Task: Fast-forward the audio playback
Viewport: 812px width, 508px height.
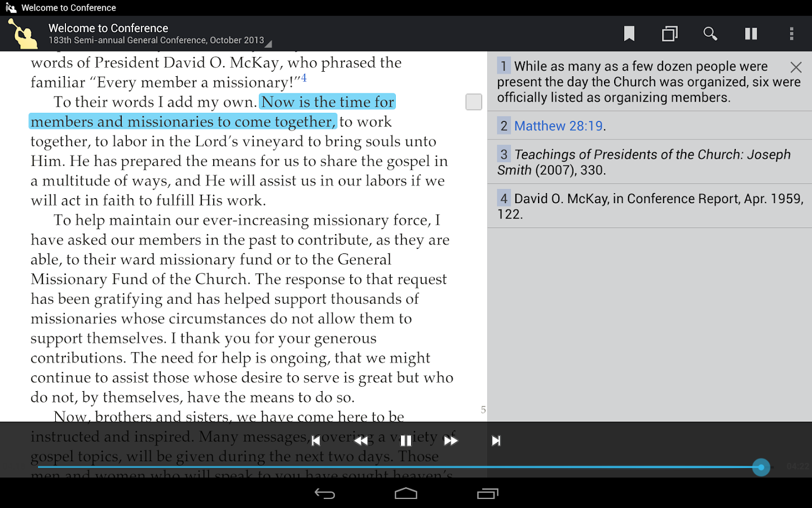Action: click(451, 441)
